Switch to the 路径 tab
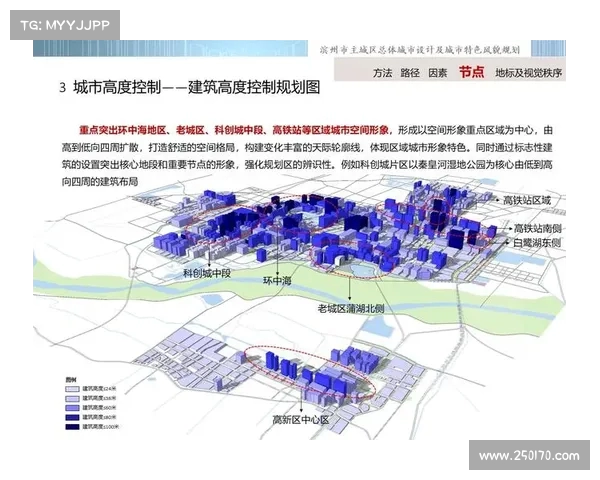This screenshot has width=600, height=480. (x=410, y=73)
